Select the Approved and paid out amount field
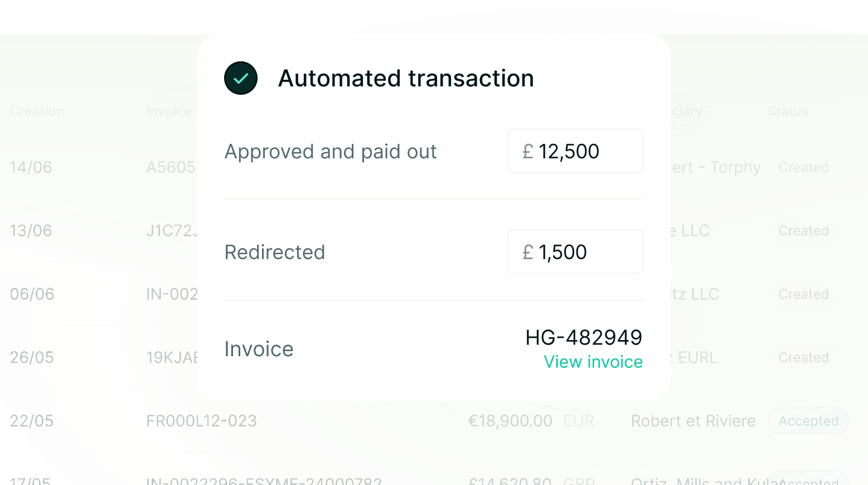The image size is (868, 485). click(x=575, y=151)
